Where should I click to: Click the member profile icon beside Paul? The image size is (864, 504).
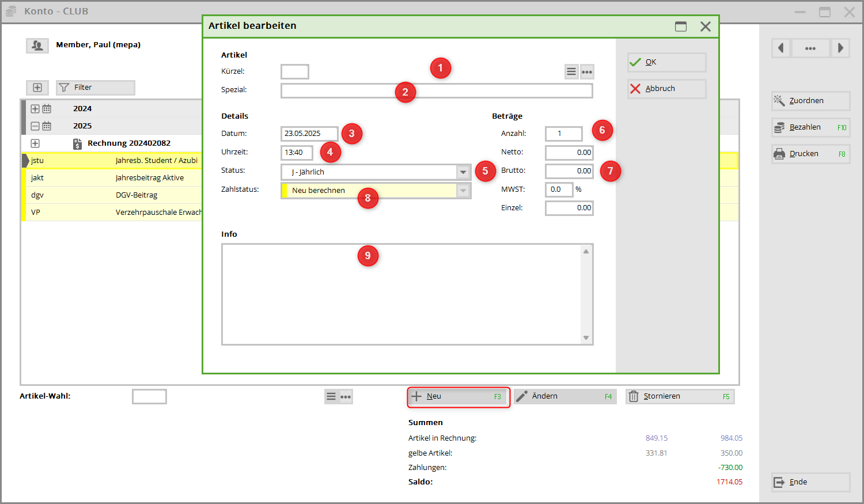(37, 46)
